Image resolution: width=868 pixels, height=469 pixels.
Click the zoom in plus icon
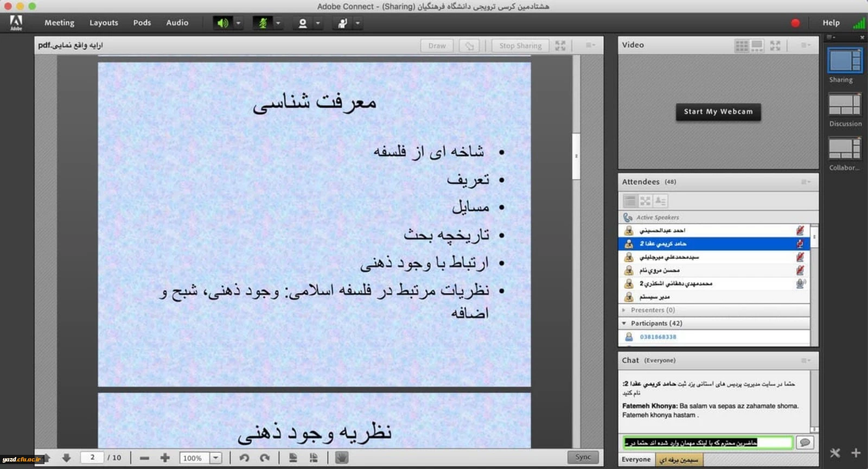[165, 458]
